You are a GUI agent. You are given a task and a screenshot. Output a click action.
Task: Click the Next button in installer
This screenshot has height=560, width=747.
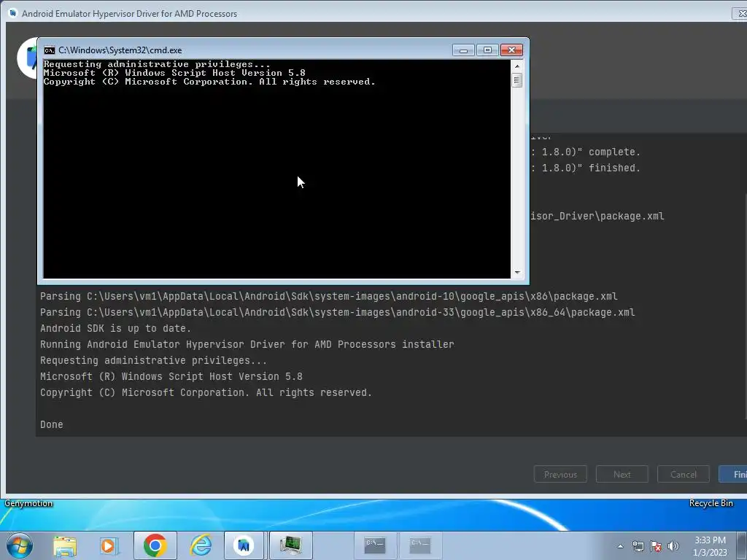click(x=622, y=474)
